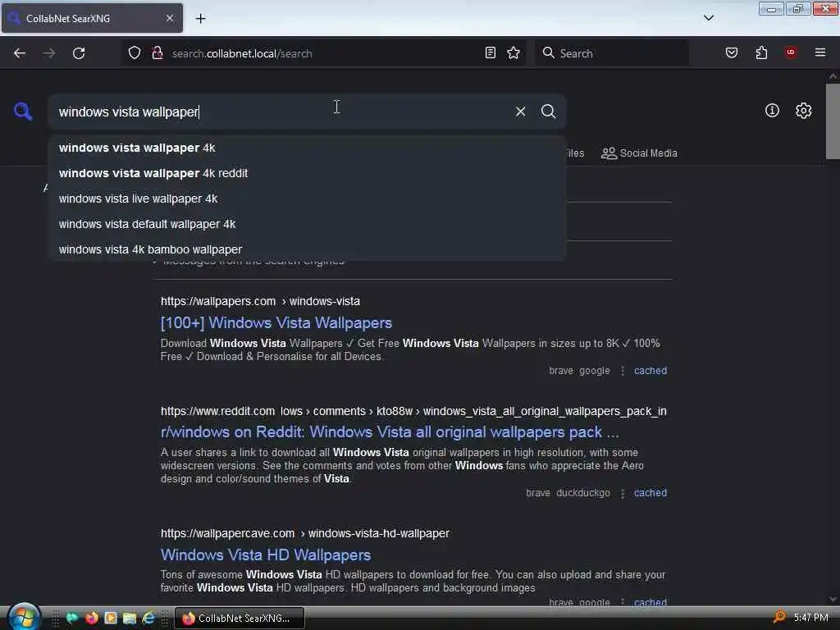Click the Show Desktop quick launch icon
Screen dimensions: 840x630
click(x=72, y=618)
